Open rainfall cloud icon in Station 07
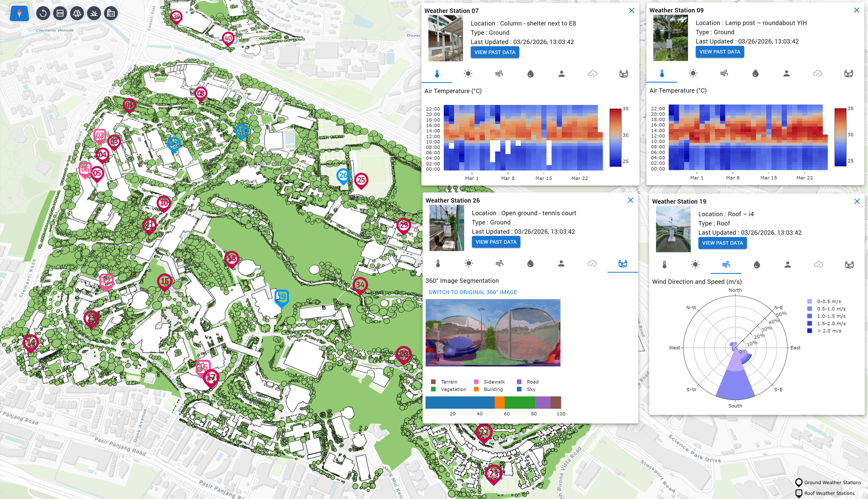868x499 pixels. point(592,74)
